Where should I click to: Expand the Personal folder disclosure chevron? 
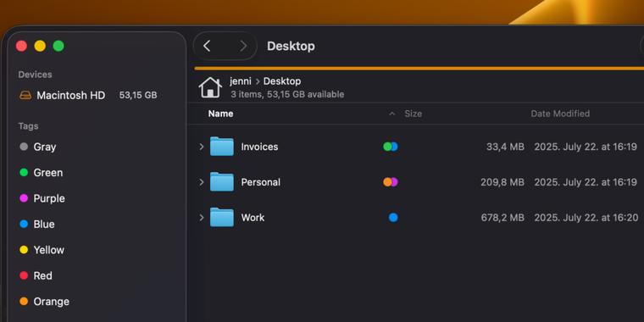click(202, 182)
